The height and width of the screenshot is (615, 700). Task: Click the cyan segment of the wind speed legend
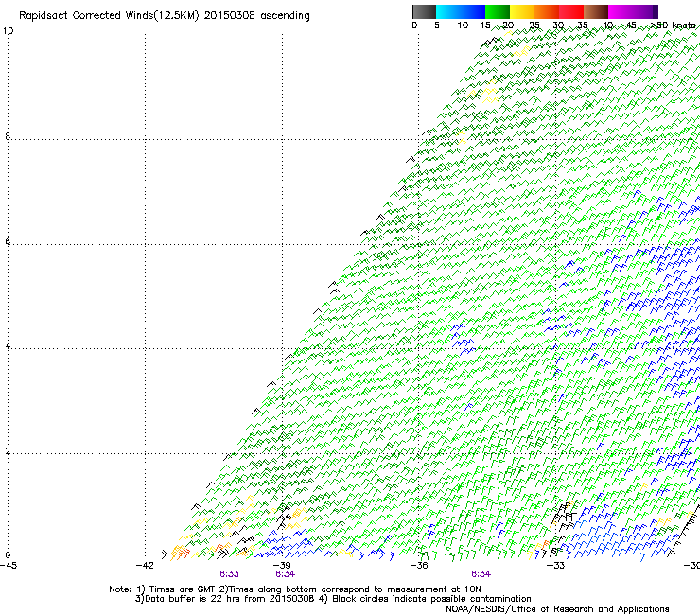[447, 11]
